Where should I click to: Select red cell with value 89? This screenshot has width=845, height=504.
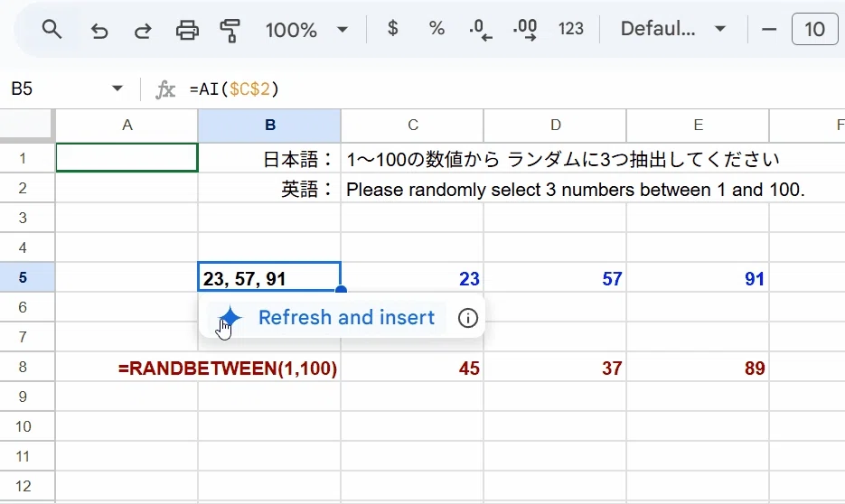tap(698, 368)
